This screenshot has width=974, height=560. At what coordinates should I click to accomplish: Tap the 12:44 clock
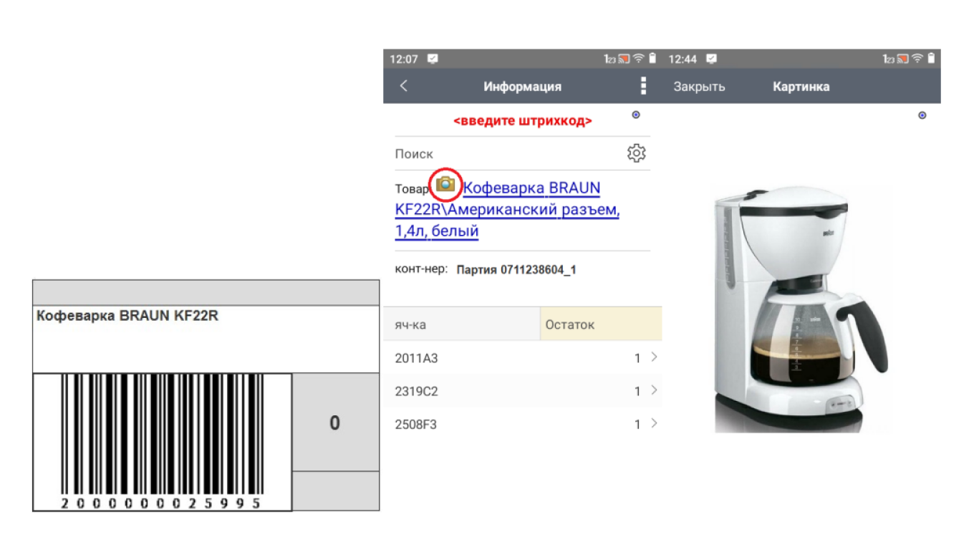(683, 59)
